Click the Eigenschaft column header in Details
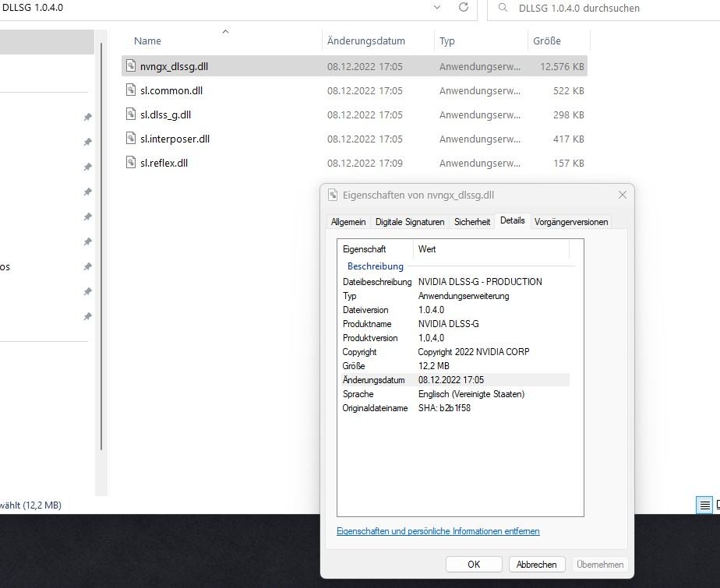 [375, 248]
